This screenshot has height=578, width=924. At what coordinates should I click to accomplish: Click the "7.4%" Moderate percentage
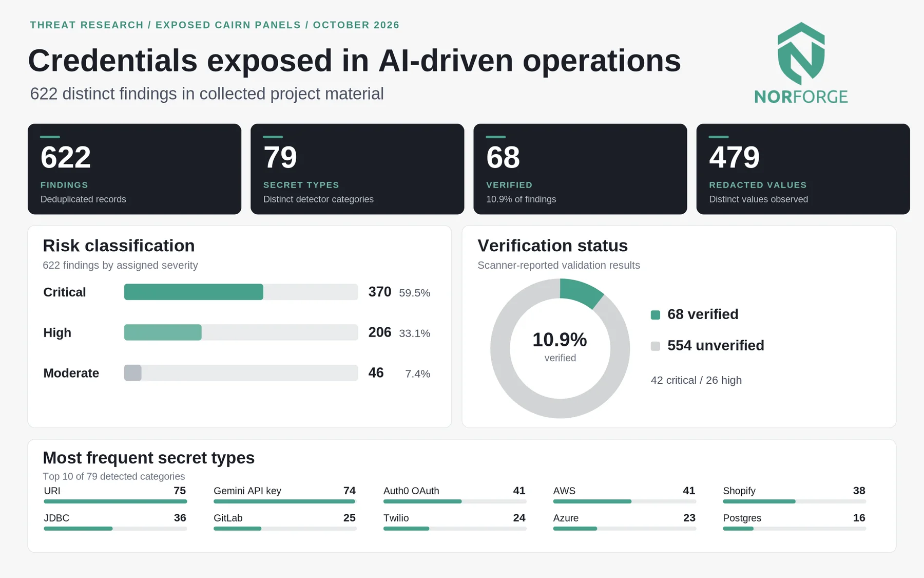tap(418, 374)
